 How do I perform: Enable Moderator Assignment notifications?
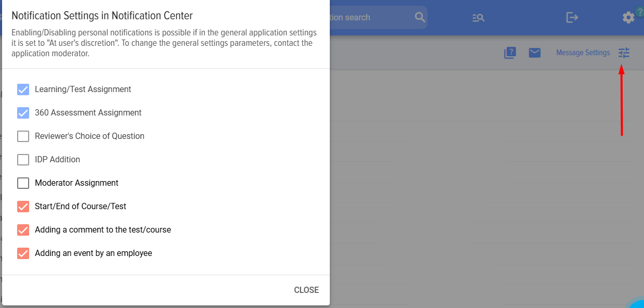coord(23,183)
